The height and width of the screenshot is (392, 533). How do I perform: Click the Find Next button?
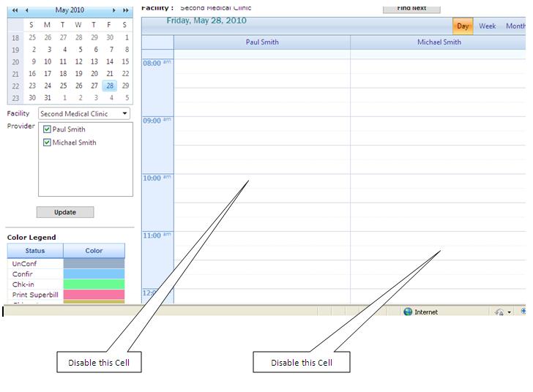coord(411,9)
